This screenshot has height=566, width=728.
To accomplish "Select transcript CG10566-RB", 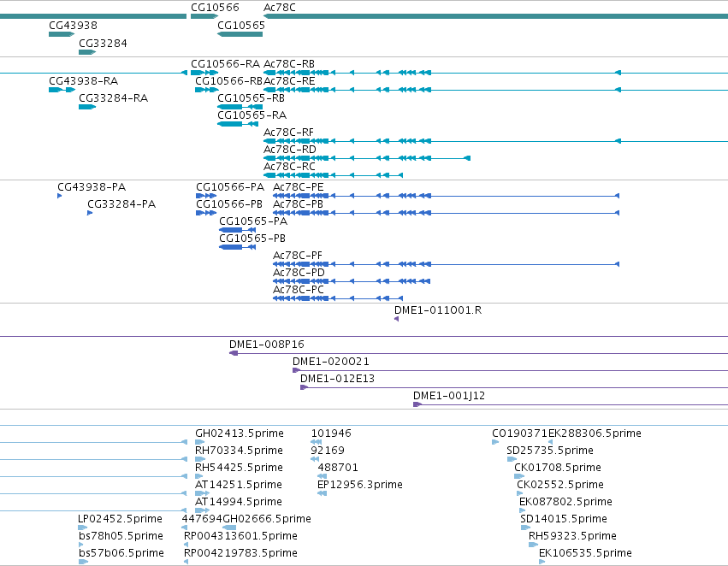I will click(229, 80).
